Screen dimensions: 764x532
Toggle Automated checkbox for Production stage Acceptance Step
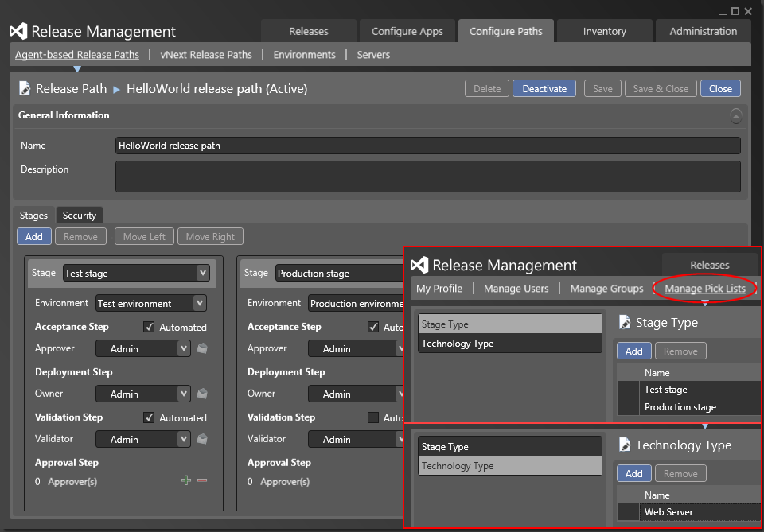[x=373, y=327]
